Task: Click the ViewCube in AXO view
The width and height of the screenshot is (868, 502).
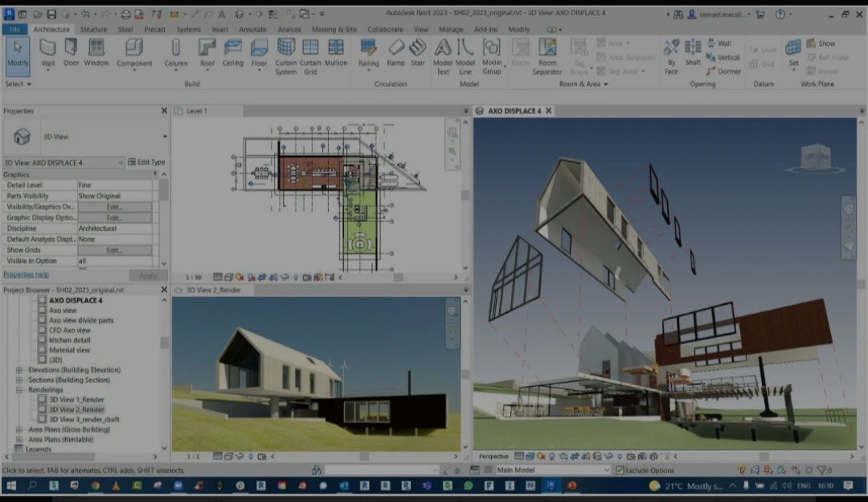Action: pos(817,157)
